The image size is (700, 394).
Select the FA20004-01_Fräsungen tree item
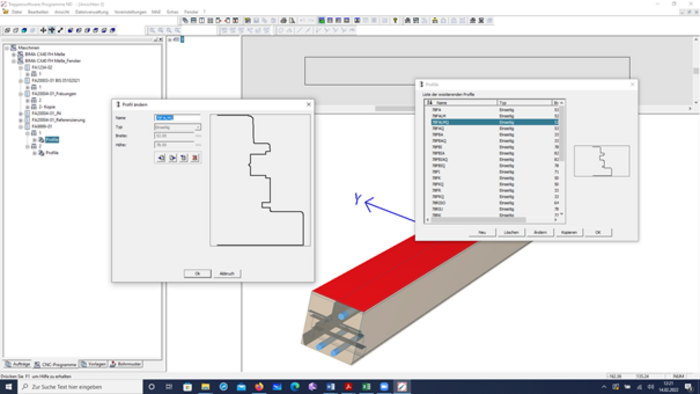click(54, 94)
